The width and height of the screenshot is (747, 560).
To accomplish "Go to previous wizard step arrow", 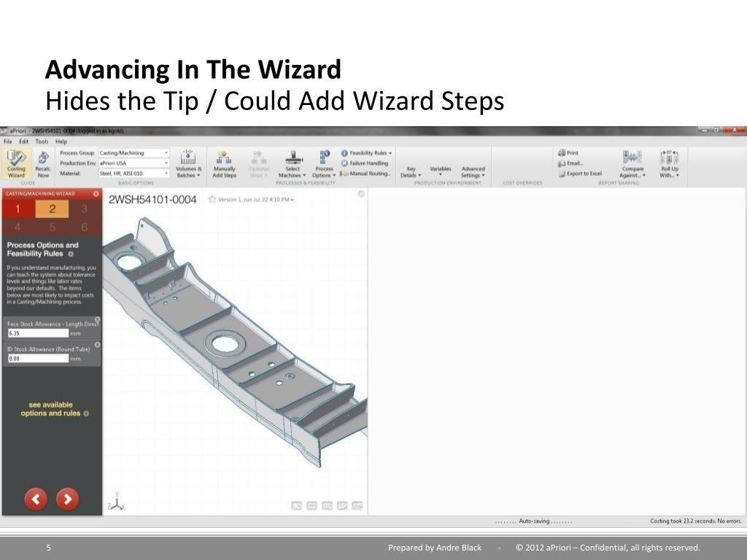I will coord(36,499).
